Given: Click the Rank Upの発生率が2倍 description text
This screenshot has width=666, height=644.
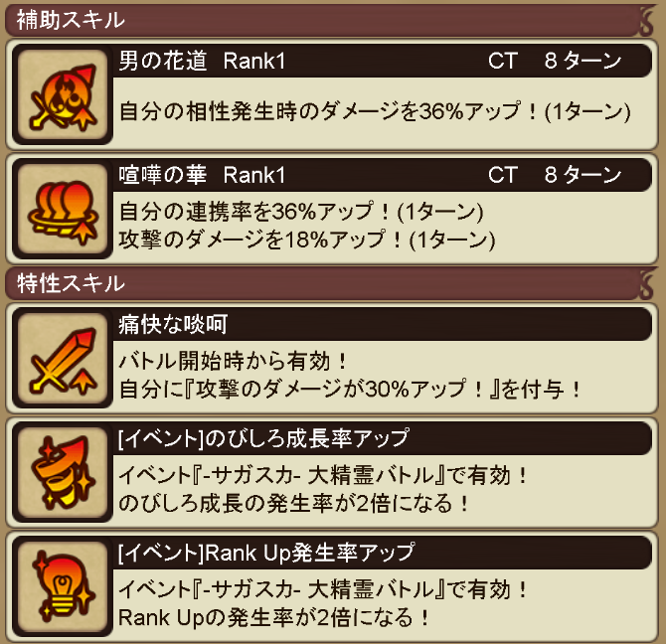Looking at the screenshot, I should 274,617.
